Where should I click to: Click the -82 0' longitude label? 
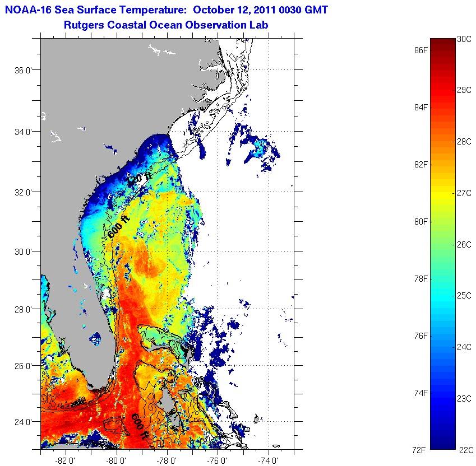pyautogui.click(x=65, y=461)
